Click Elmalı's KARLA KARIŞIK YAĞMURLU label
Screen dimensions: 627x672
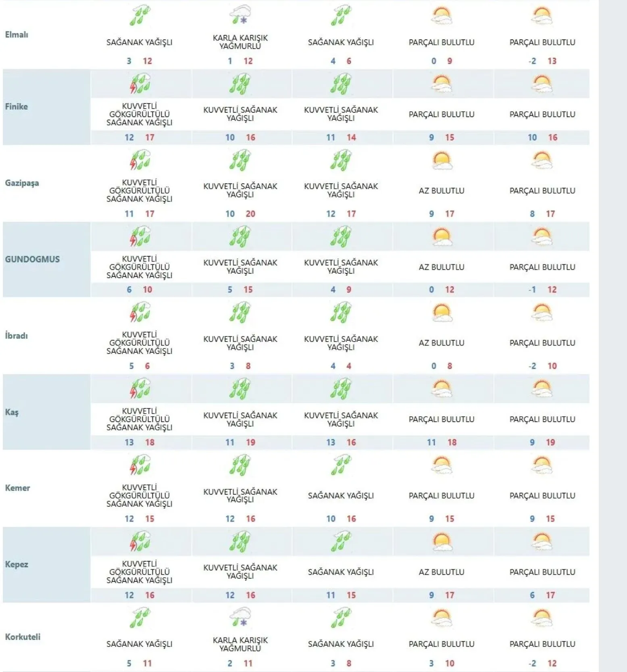click(x=240, y=42)
